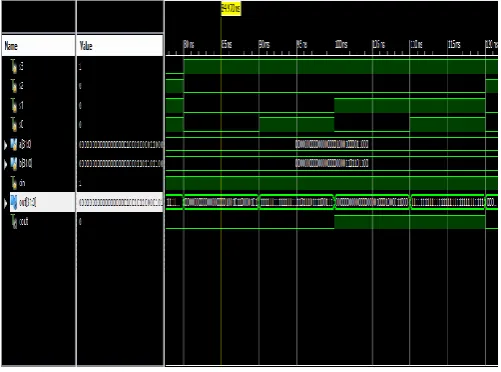Click the s1 signal icon
The width and height of the screenshot is (501, 372).
click(14, 105)
